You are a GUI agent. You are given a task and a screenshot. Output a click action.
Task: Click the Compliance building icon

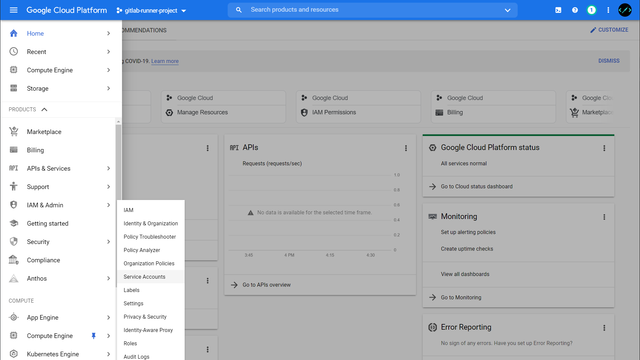pos(13,260)
